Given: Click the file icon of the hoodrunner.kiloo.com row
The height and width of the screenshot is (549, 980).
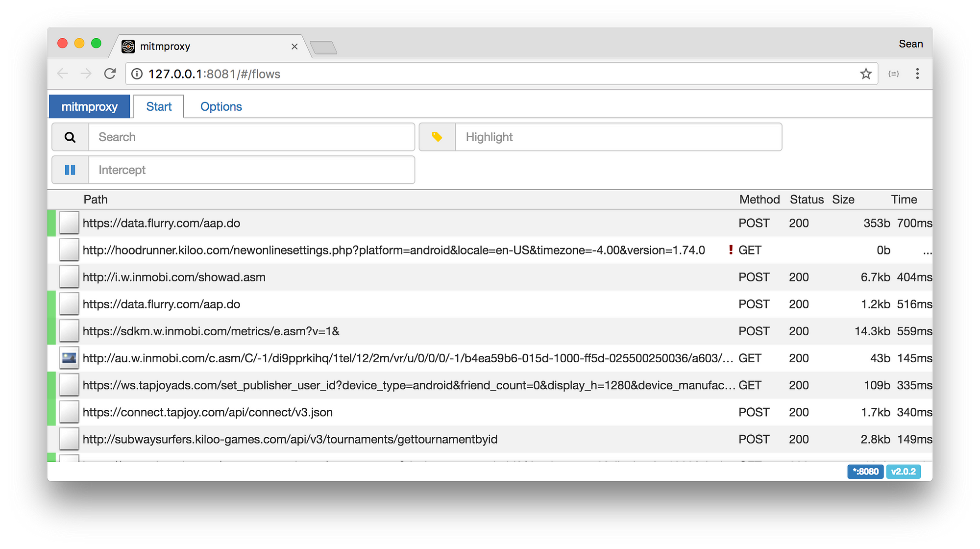Looking at the screenshot, I should (69, 250).
